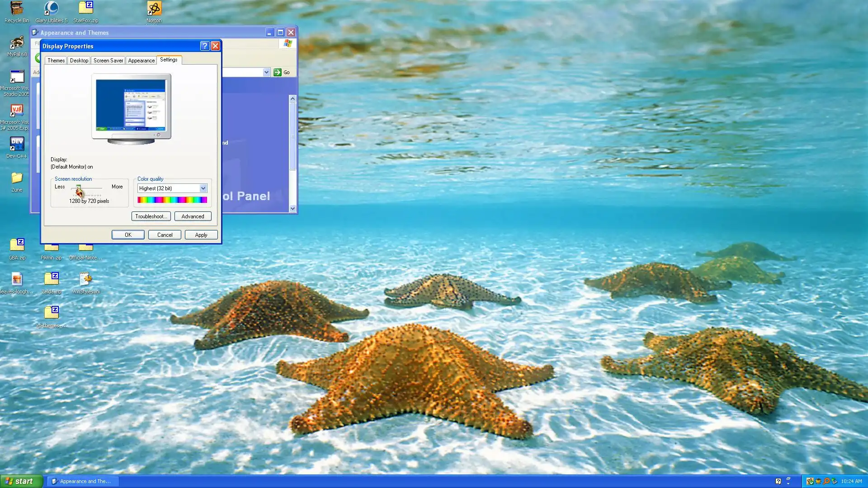Screen dimensions: 868x488
Task: Select the Zune folder icon
Action: [x=17, y=178]
